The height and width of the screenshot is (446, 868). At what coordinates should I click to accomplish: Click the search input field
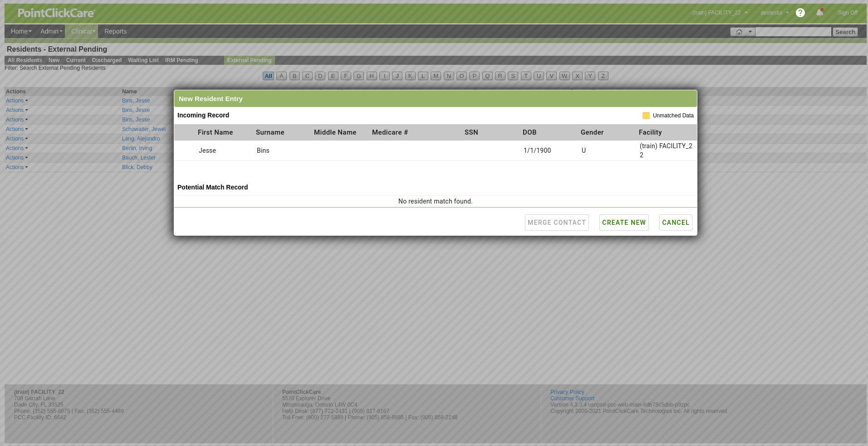point(793,32)
